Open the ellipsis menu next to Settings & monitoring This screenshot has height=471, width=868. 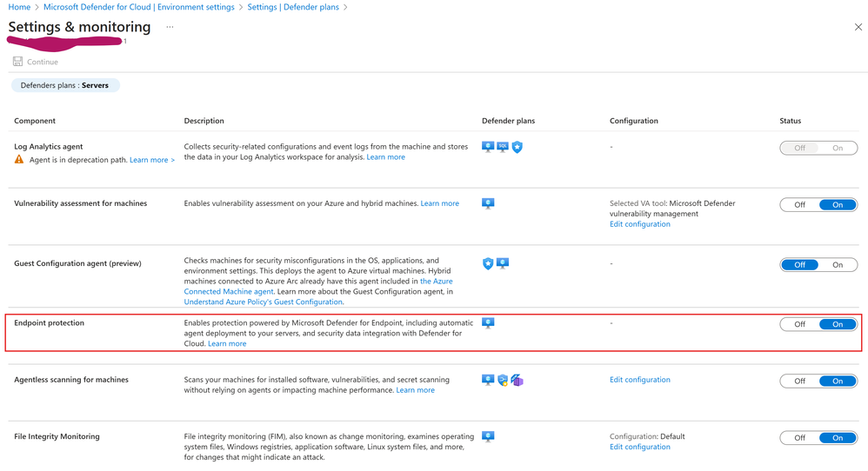170,27
